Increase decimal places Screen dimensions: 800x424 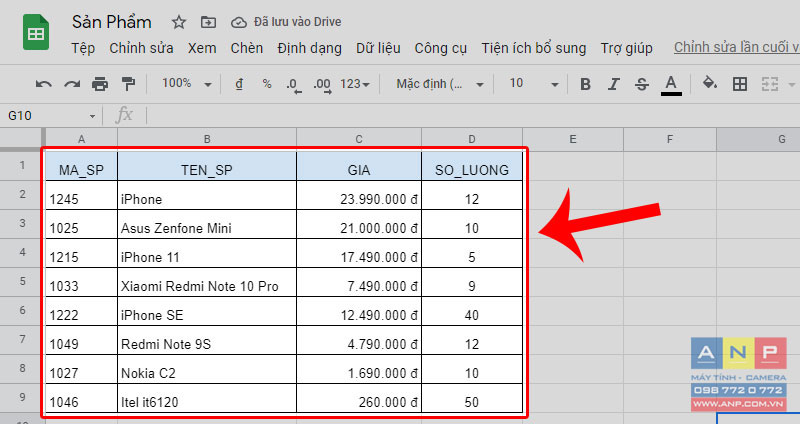click(322, 85)
